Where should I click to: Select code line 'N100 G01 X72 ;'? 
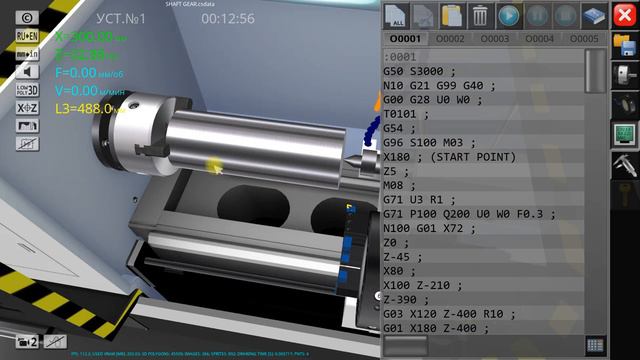pyautogui.click(x=484, y=229)
